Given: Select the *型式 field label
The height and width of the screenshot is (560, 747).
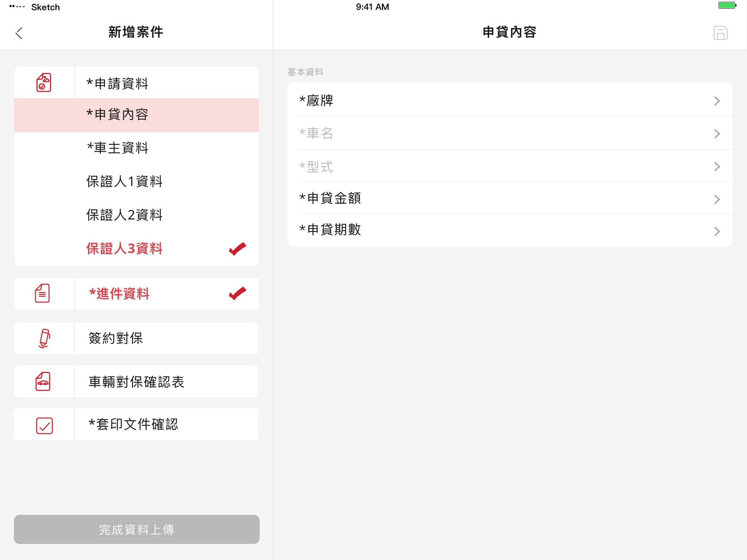Looking at the screenshot, I should pyautogui.click(x=316, y=167).
